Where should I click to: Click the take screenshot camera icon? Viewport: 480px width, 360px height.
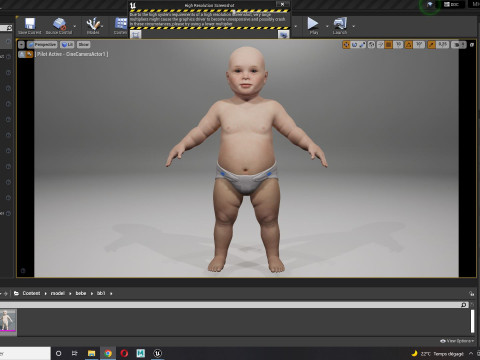[283, 34]
